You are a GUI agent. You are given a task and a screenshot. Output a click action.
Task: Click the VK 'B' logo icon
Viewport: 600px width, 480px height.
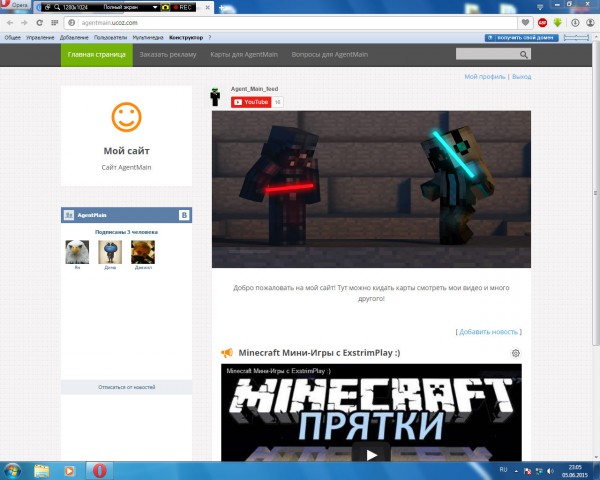184,215
